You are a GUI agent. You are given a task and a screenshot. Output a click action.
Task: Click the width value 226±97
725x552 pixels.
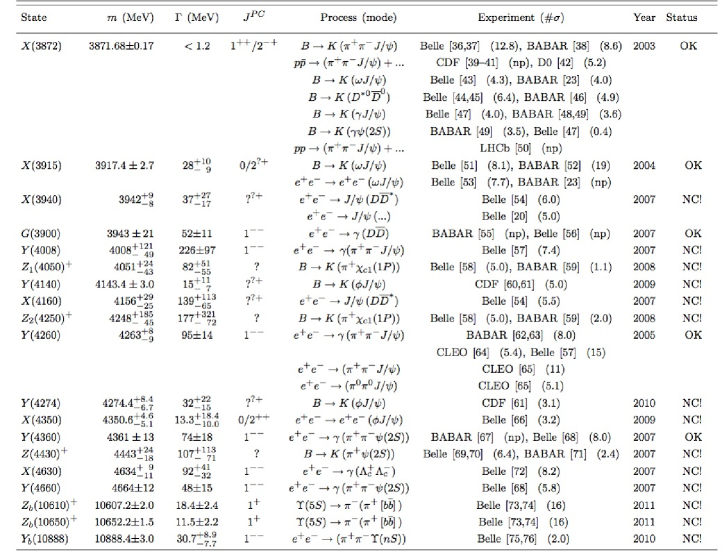(197, 250)
